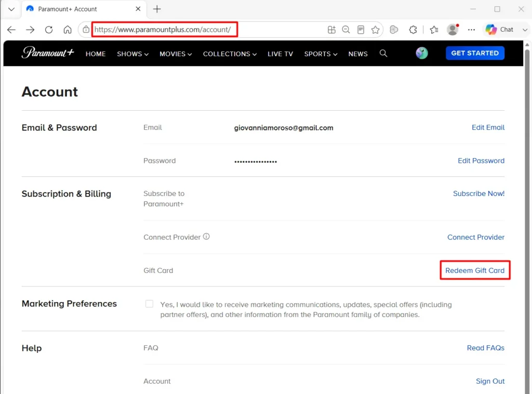Click Edit Password link

coord(481,161)
